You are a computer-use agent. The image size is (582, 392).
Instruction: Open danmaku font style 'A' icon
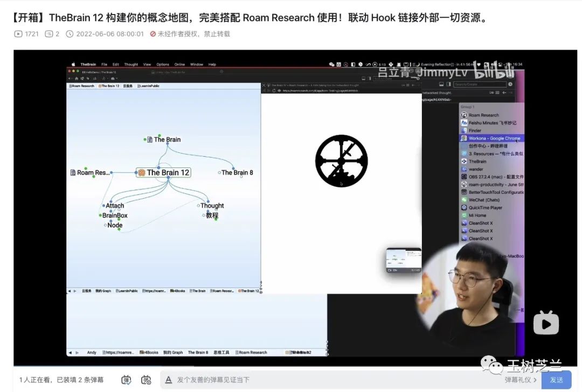[x=169, y=380]
